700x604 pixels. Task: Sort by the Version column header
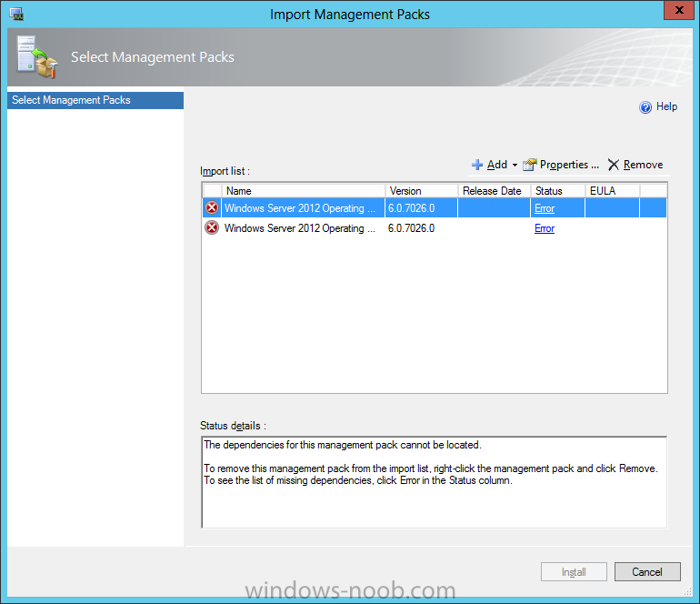422,191
